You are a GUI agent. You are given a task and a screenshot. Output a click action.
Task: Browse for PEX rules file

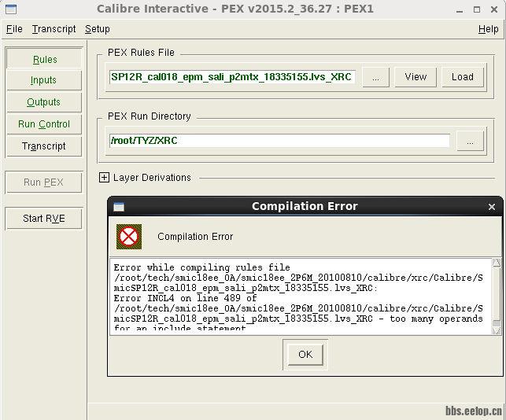(375, 77)
